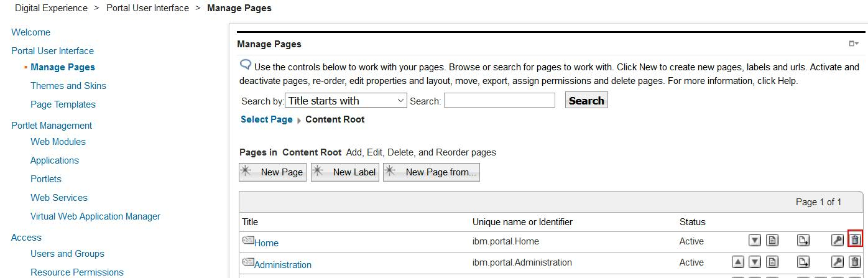Focus the Search text field
This screenshot has height=278, width=868.
[499, 101]
